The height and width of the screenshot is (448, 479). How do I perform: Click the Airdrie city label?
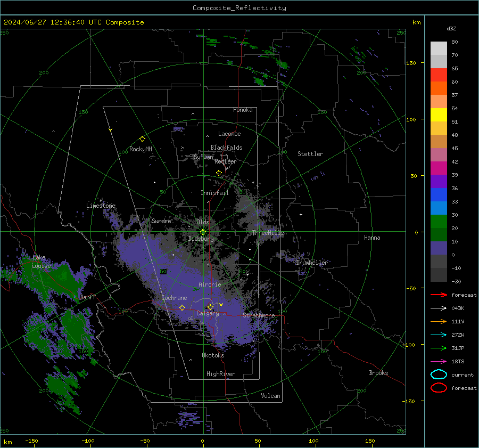pyautogui.click(x=210, y=284)
